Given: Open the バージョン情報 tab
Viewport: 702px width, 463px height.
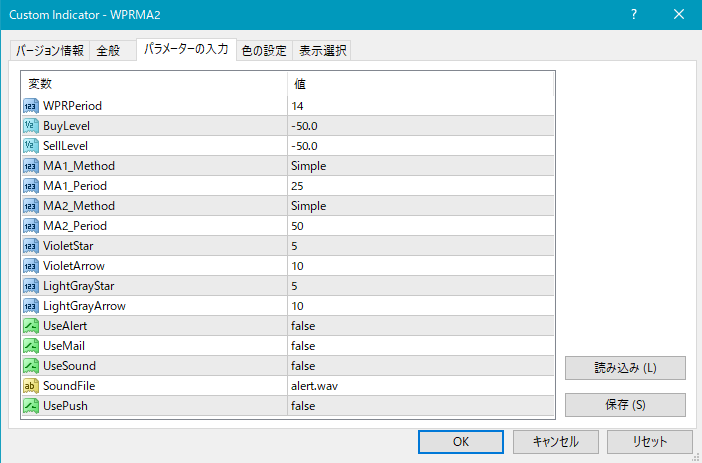Looking at the screenshot, I should pyautogui.click(x=50, y=51).
